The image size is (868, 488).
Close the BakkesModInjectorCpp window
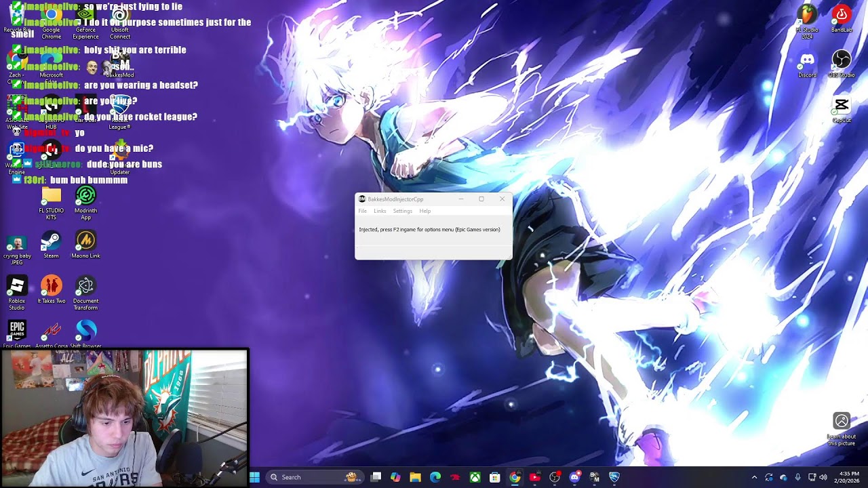502,199
